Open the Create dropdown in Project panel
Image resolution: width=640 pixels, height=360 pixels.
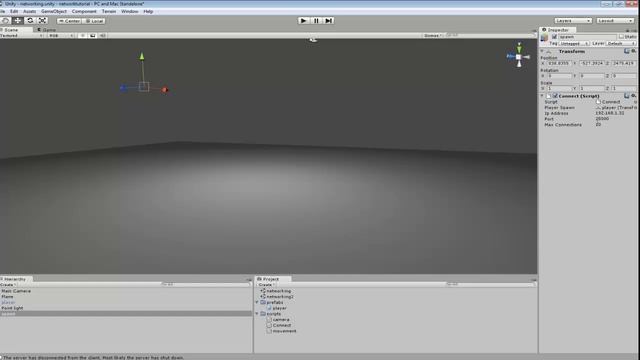click(x=267, y=284)
